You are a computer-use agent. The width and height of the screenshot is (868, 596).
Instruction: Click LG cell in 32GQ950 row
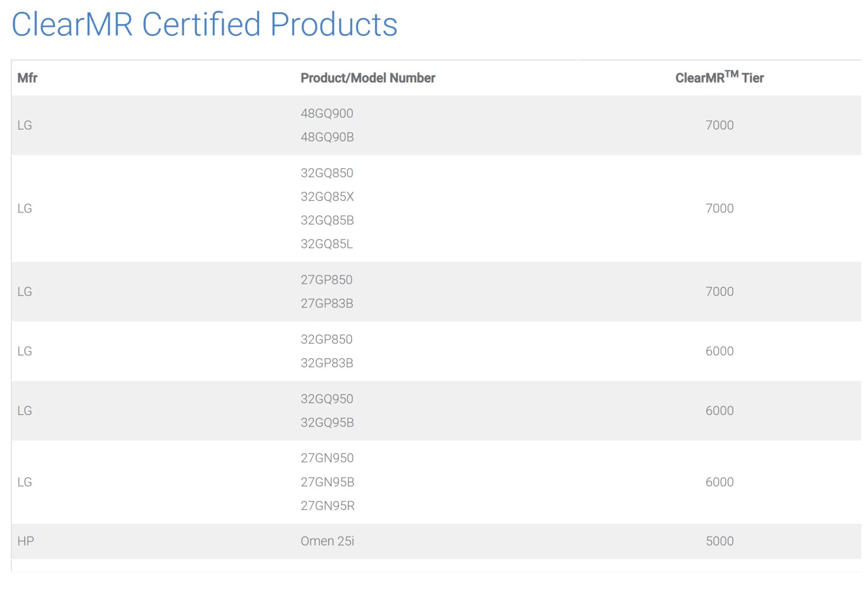[x=25, y=411]
